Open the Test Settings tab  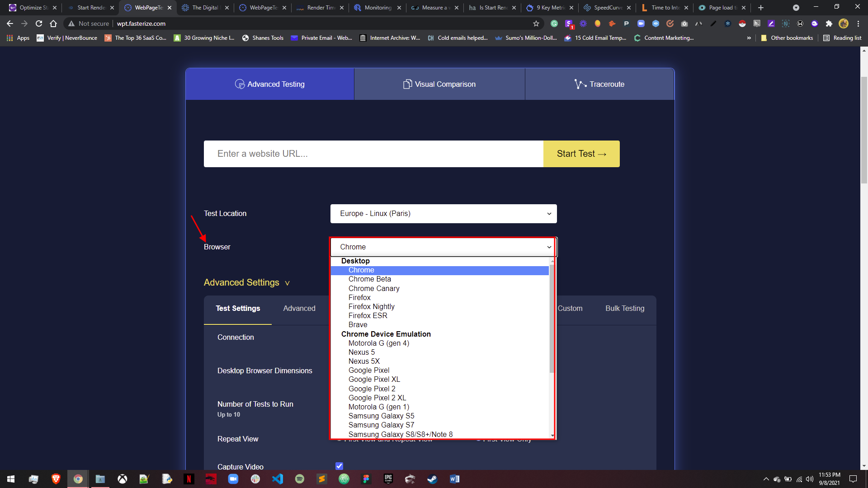point(238,308)
